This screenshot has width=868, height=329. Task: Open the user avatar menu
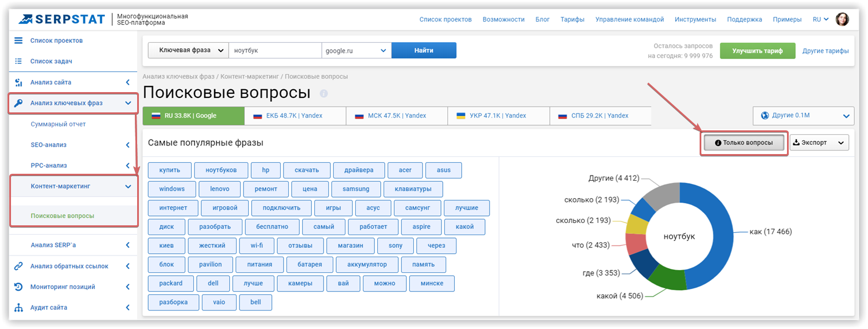843,19
